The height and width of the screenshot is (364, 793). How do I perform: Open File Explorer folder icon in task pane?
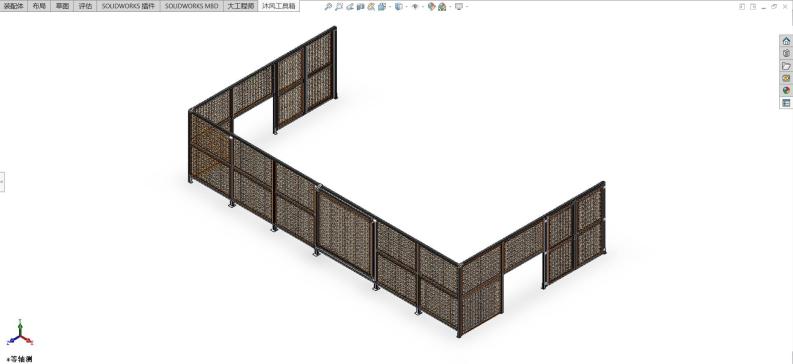click(786, 66)
